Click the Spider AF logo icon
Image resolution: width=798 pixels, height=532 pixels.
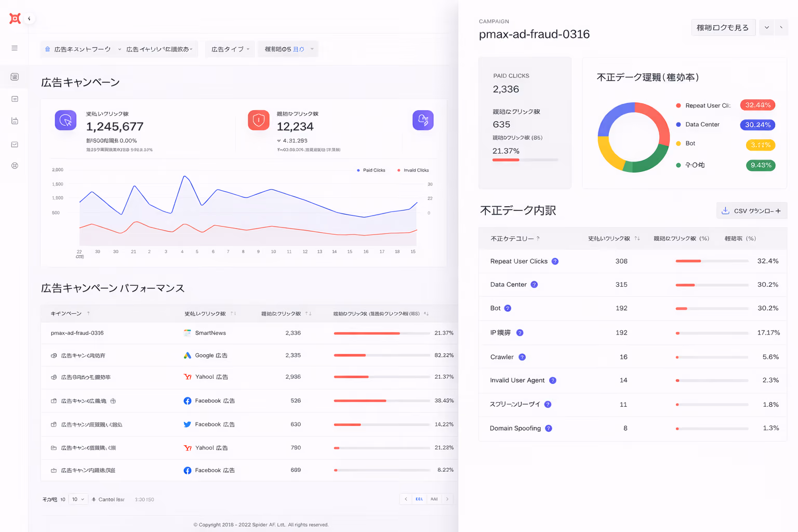[15, 19]
